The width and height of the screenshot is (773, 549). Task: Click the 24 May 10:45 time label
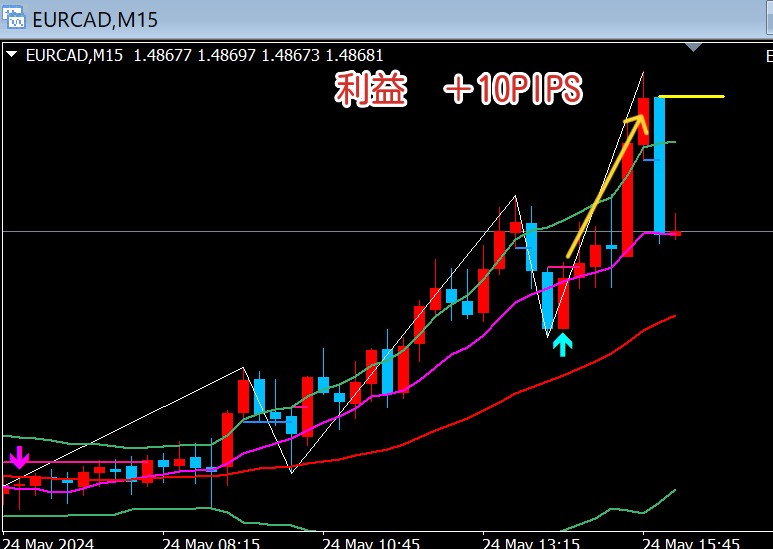pyautogui.click(x=370, y=543)
